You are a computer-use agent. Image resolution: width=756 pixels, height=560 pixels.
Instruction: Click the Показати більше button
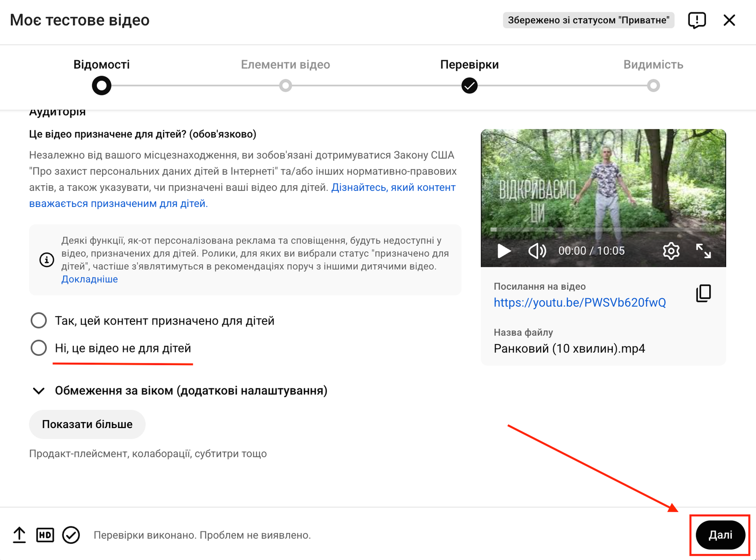point(87,424)
